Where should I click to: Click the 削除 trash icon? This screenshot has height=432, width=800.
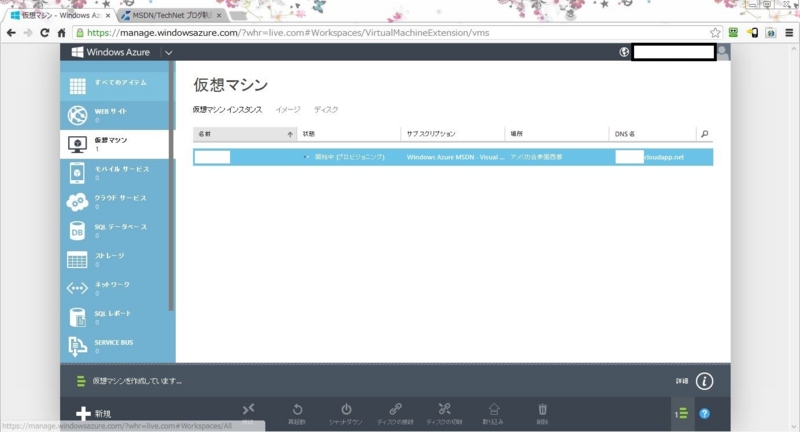coord(542,410)
